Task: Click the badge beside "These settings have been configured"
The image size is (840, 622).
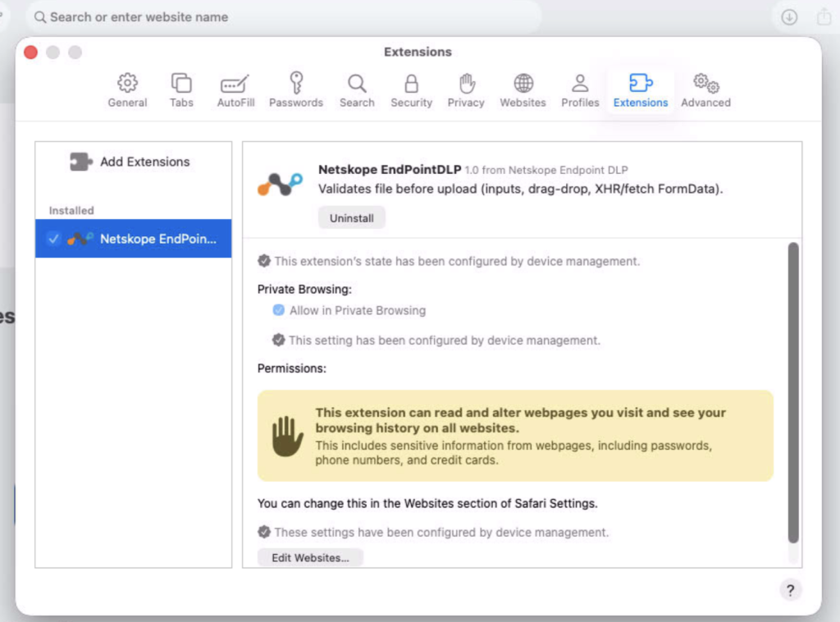Action: 264,532
